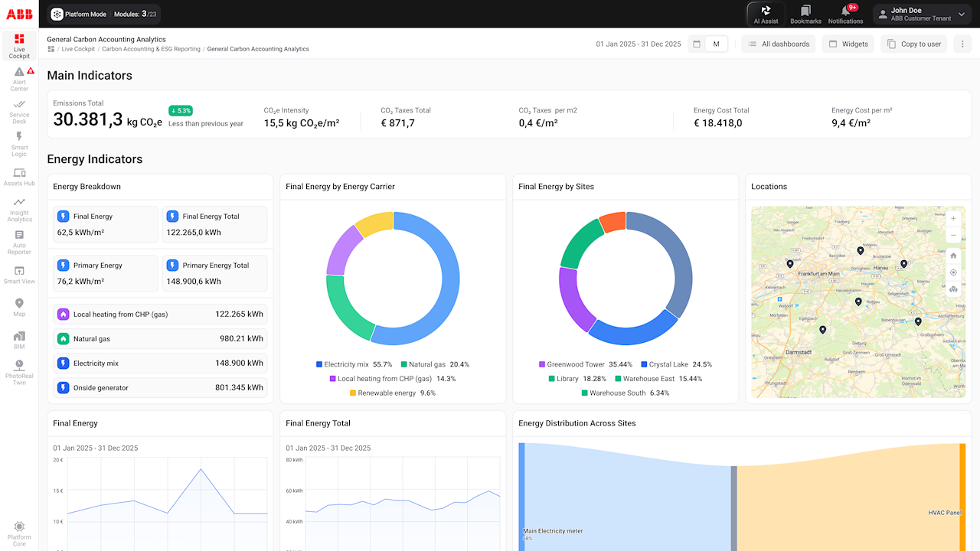Open Assets Hub from the sidebar

tap(19, 178)
